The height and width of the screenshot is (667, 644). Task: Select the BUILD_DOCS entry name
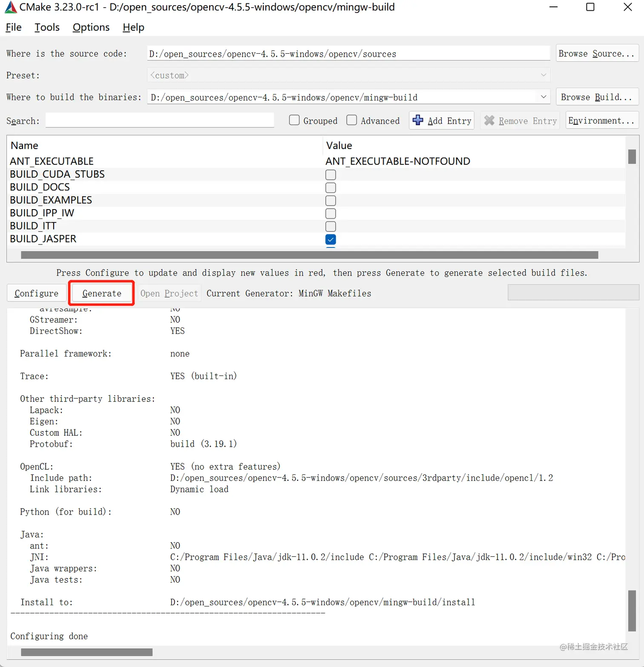click(x=40, y=187)
